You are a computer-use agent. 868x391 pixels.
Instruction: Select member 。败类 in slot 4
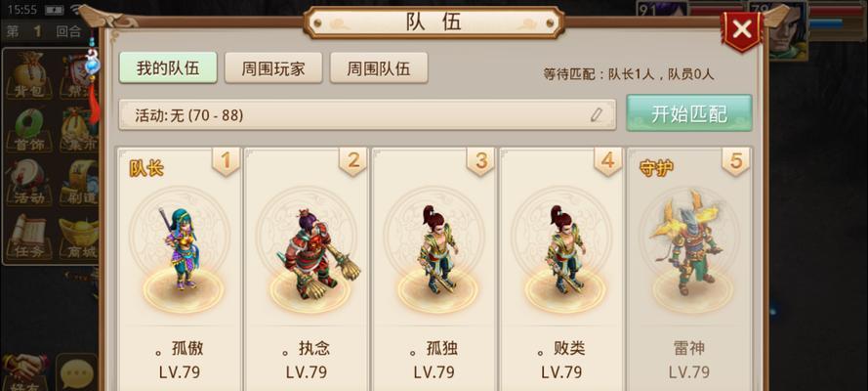(561, 269)
